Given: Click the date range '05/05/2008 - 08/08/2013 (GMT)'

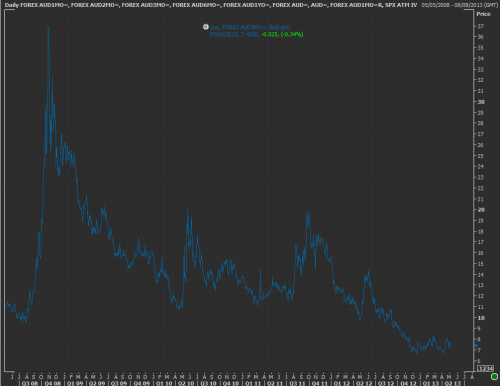Looking at the screenshot, I should (459, 5).
